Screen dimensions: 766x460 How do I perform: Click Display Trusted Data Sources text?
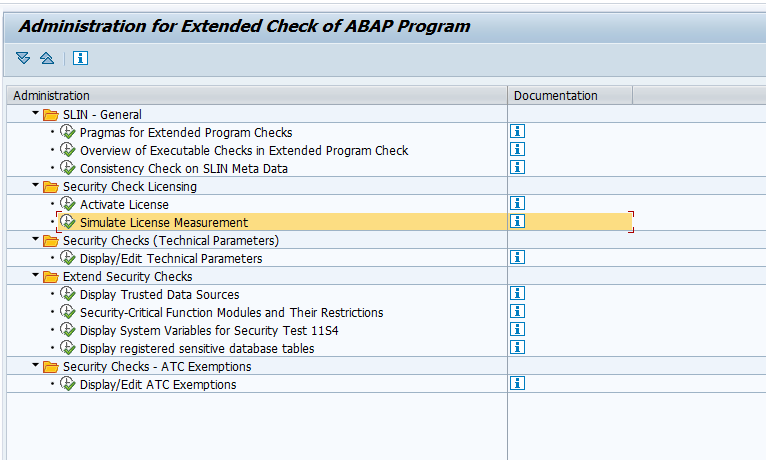tap(160, 295)
